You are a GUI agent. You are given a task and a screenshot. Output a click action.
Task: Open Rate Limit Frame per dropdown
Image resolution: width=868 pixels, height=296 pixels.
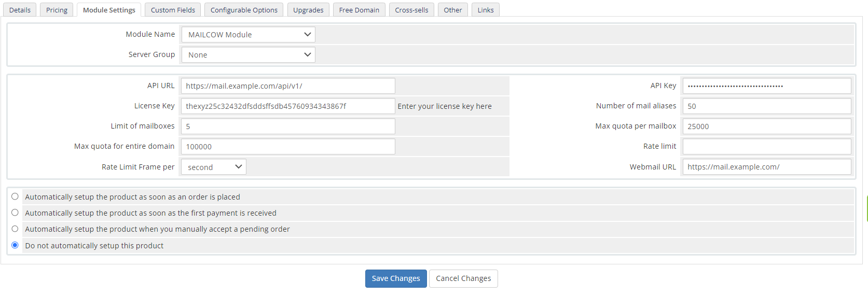213,167
